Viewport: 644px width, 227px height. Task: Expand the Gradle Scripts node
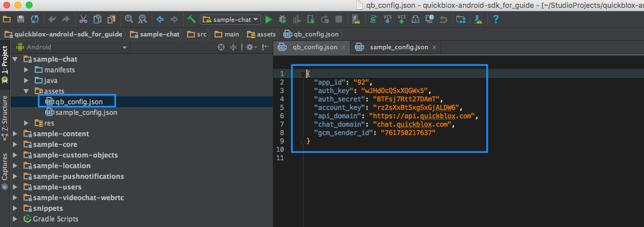[x=15, y=219]
